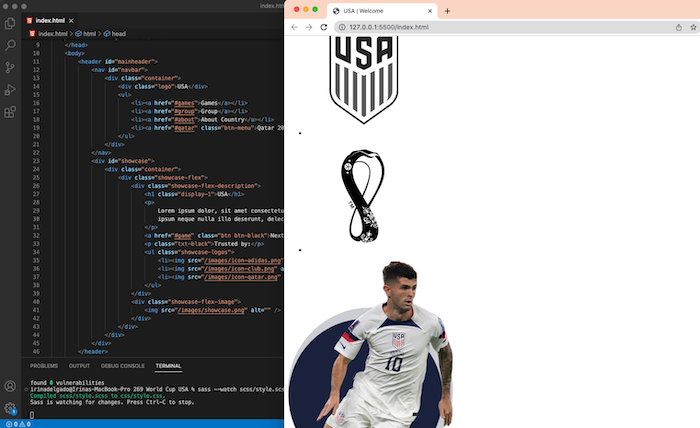Switch to the DEBUG CONSOLE tab
This screenshot has height=428, width=700.
[123, 366]
